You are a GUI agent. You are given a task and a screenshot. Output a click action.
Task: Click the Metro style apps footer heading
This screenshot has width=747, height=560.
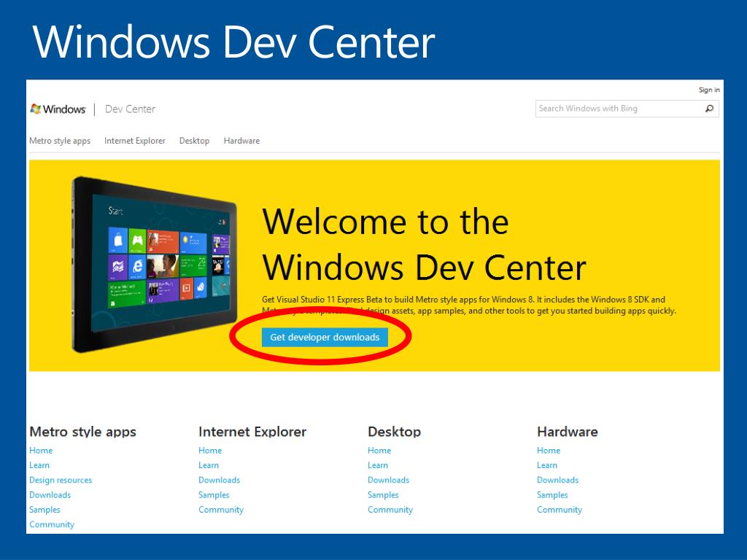pyautogui.click(x=83, y=432)
